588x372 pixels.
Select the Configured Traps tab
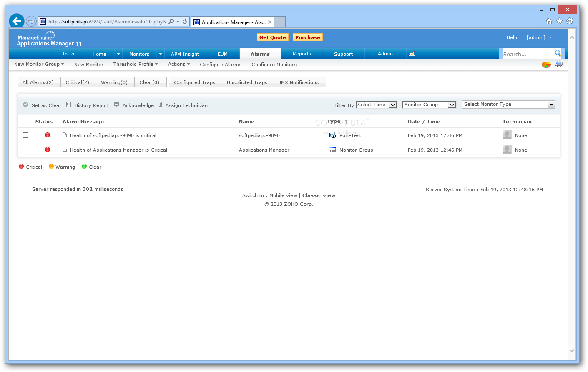click(195, 82)
